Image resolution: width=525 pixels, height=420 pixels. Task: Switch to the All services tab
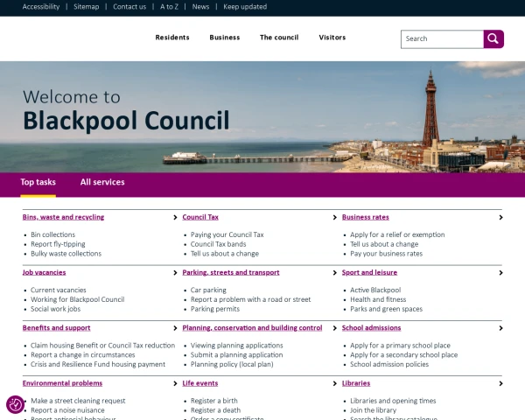click(102, 182)
